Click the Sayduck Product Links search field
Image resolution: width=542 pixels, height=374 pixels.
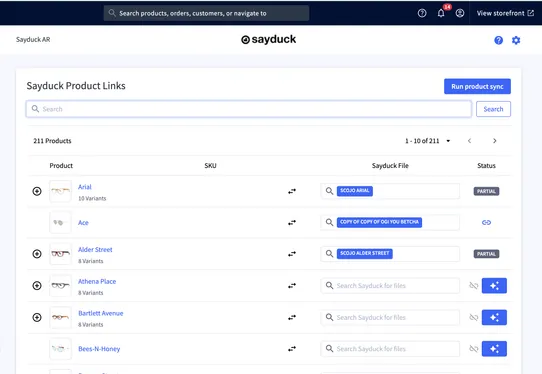[x=249, y=109]
